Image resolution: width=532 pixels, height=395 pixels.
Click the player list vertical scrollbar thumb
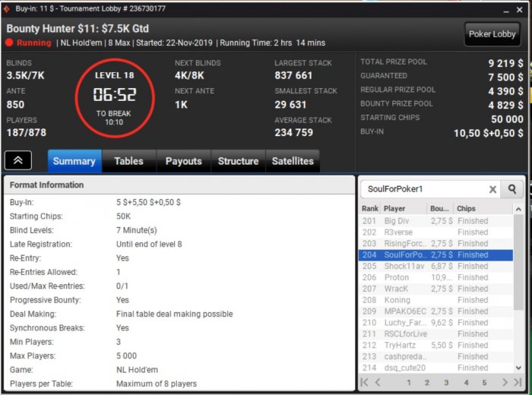coord(518,262)
